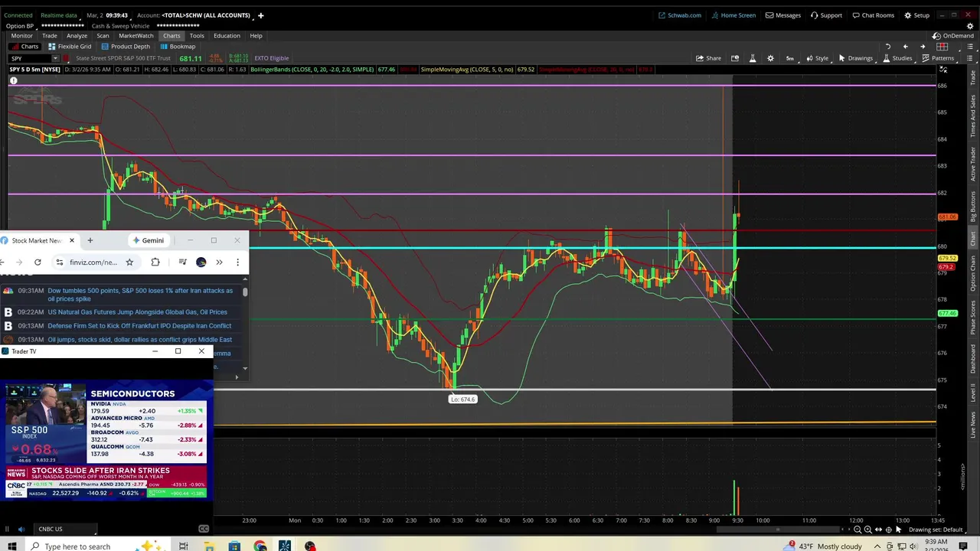The image size is (980, 551).
Task: Open Chrome from the Windows taskbar
Action: pos(260,546)
